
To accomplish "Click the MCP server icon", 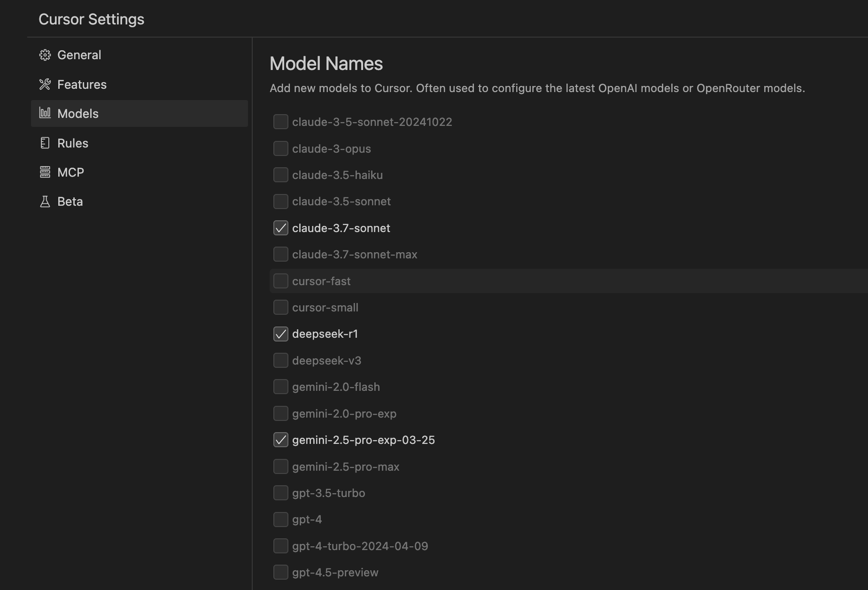I will pyautogui.click(x=45, y=172).
